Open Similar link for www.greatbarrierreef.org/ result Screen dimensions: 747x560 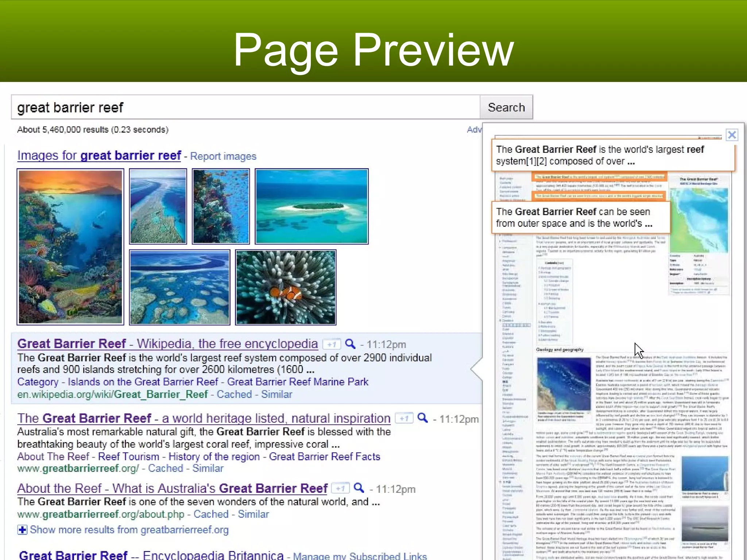coord(208,468)
